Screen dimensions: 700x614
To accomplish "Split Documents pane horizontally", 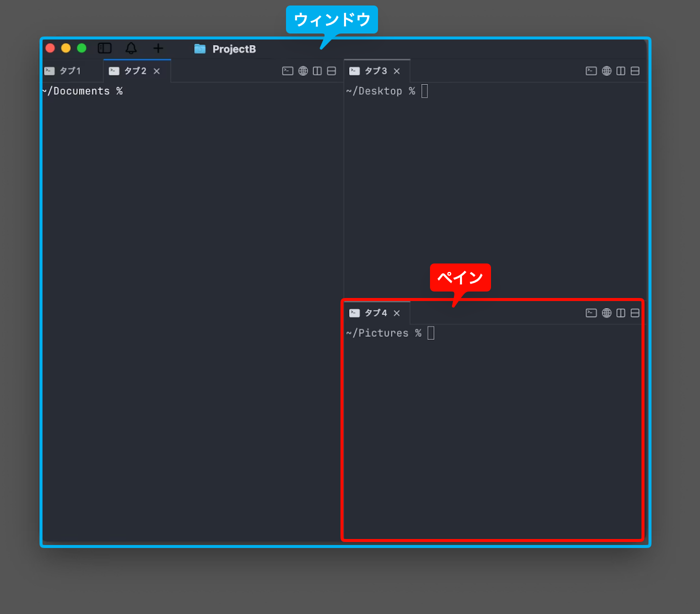I will click(331, 71).
